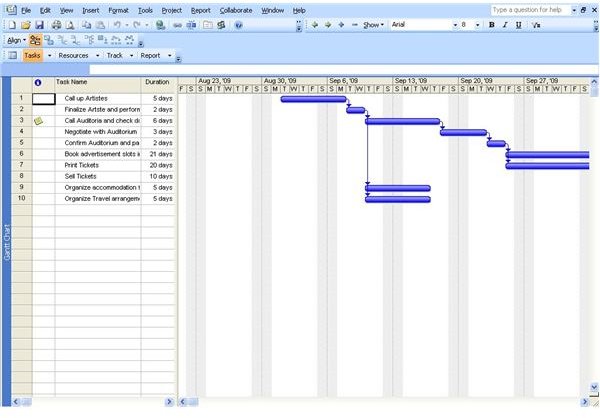Viewport: 600px width, 418px height.
Task: Open Print Preview
Action: click(70, 25)
